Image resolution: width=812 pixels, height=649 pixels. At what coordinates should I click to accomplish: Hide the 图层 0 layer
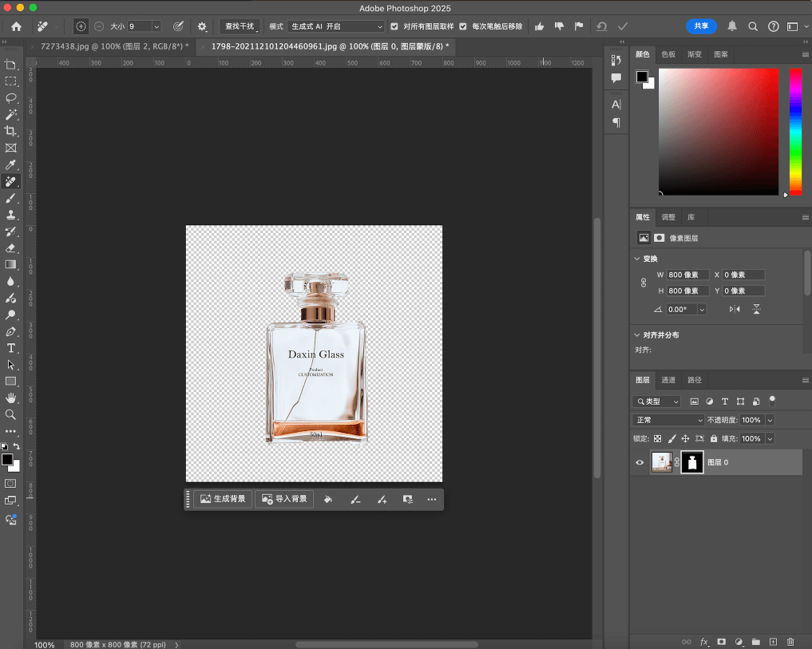[639, 461]
